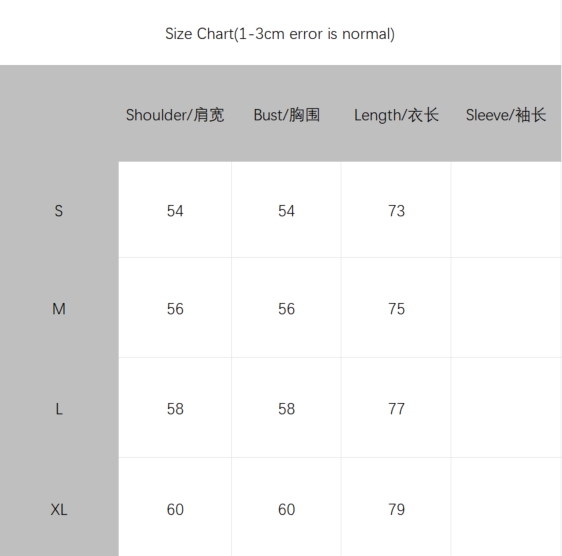The image size is (562, 556).
Task: Select the Shoulder column header
Action: pos(175,115)
